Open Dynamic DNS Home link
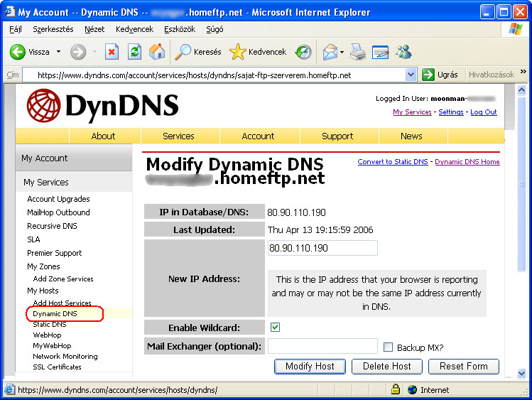This screenshot has height=400, width=532. pos(467,162)
